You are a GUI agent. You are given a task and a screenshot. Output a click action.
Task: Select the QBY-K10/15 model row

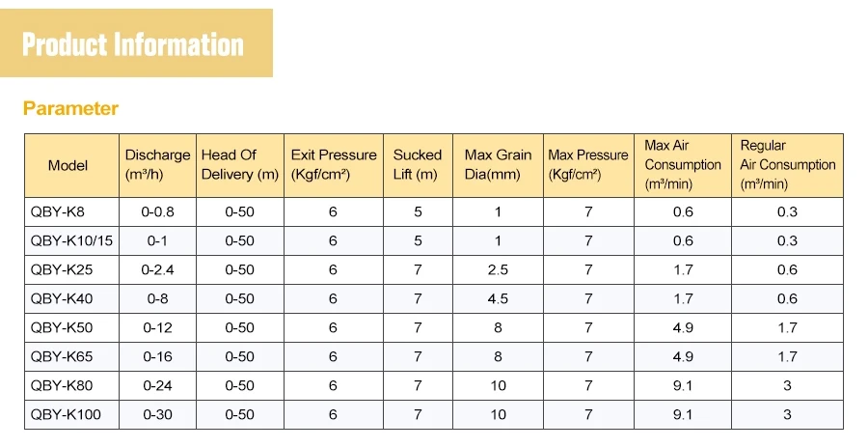(x=433, y=240)
